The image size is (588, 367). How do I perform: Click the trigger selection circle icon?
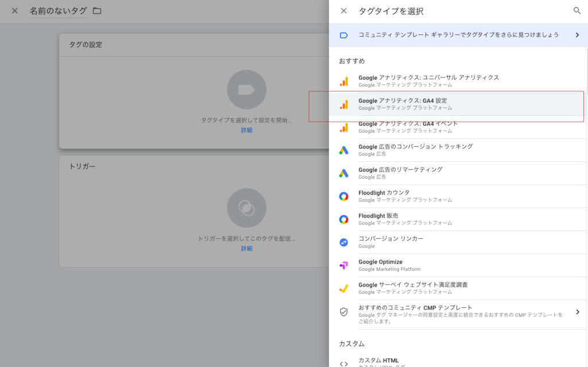(246, 208)
